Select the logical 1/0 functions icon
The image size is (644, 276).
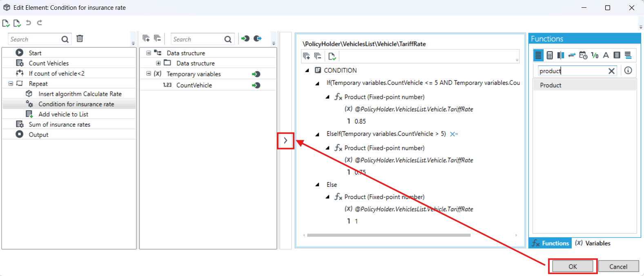pyautogui.click(x=595, y=55)
